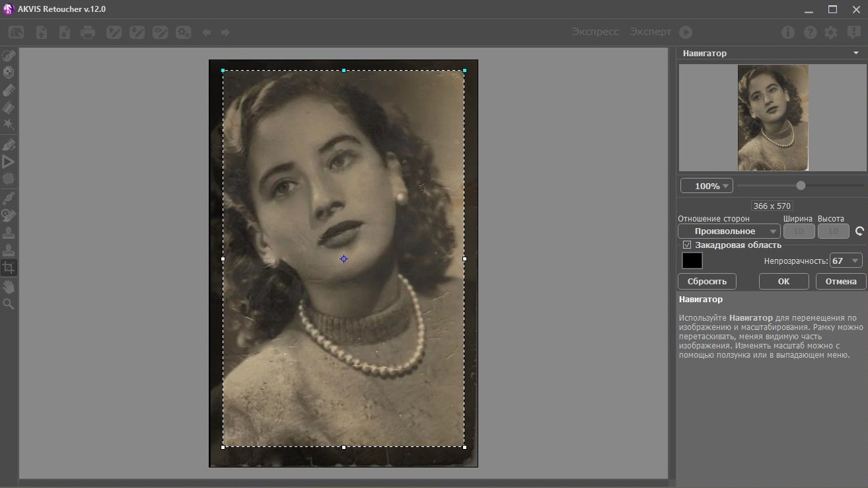The width and height of the screenshot is (868, 488).
Task: Select the Crop tool
Action: tap(9, 267)
